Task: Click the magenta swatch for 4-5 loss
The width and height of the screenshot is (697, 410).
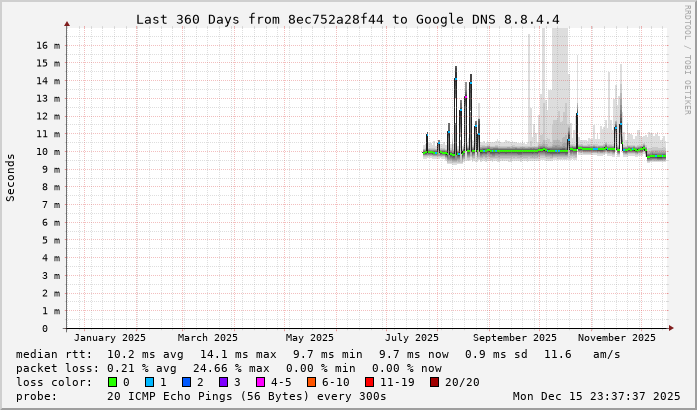Action: click(x=260, y=382)
